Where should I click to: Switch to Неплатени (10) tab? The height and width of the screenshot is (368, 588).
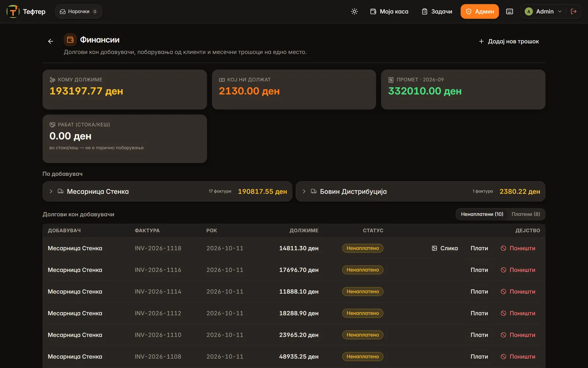482,214
